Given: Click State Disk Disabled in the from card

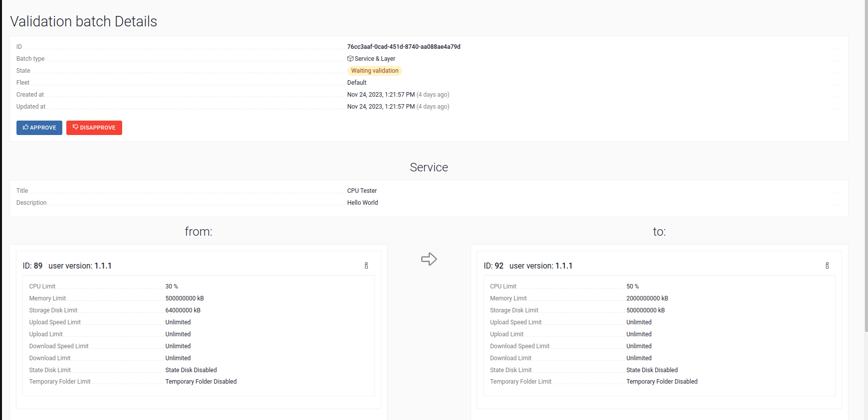Looking at the screenshot, I should point(191,370).
